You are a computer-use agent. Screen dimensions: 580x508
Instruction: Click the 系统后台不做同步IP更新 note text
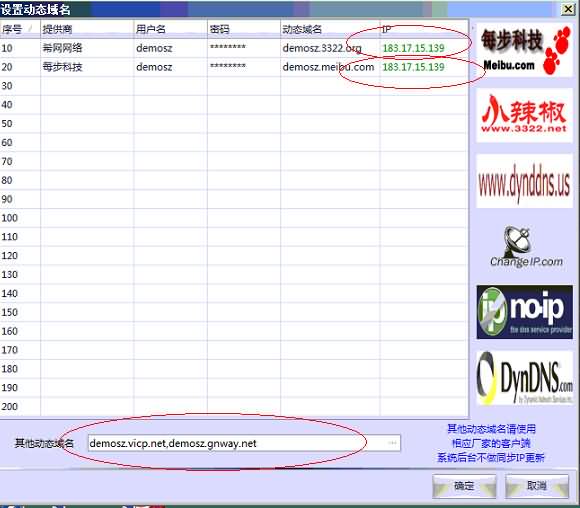491,458
